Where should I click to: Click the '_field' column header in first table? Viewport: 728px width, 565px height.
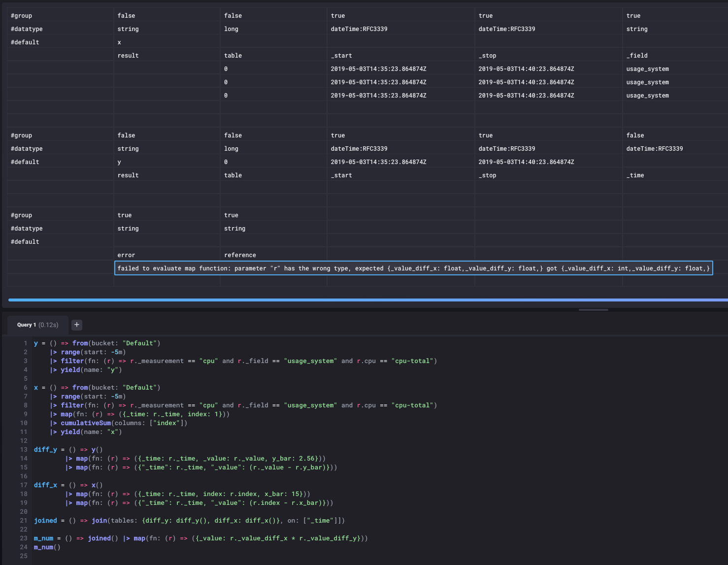pos(675,56)
